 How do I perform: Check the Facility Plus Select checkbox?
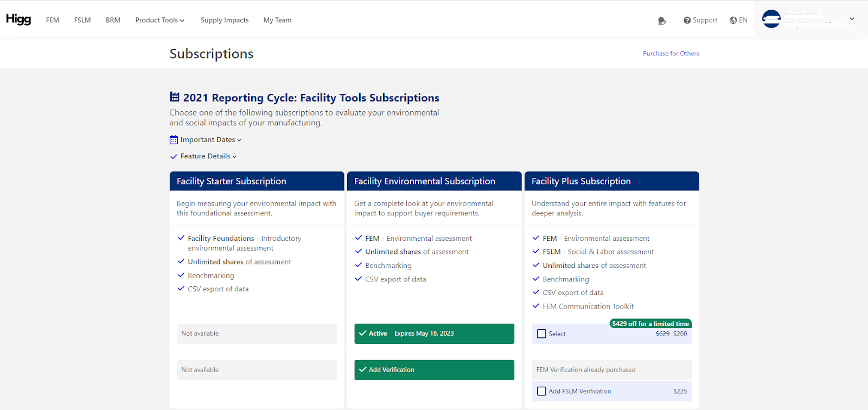click(x=541, y=334)
